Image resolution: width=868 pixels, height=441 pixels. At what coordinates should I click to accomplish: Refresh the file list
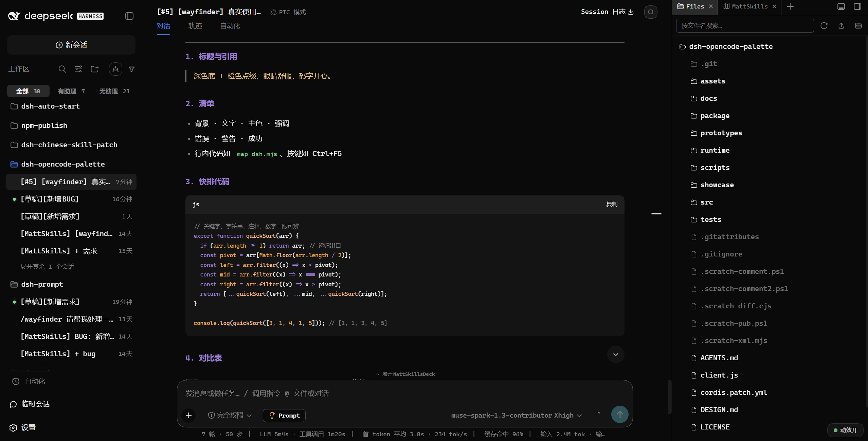point(824,26)
